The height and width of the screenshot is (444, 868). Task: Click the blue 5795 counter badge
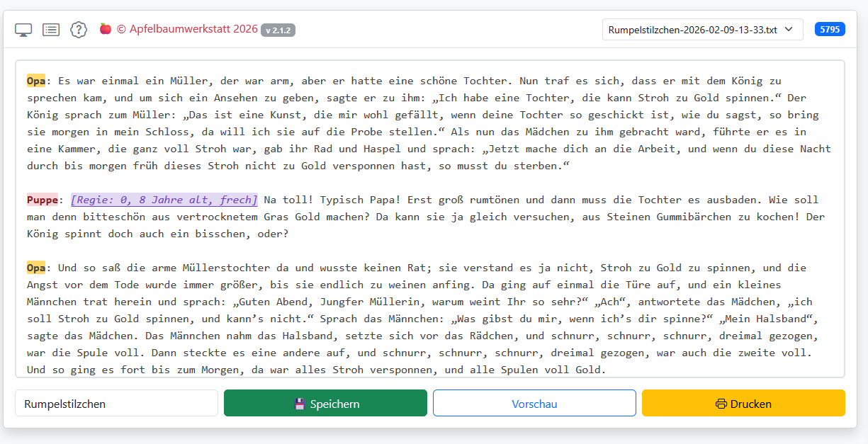click(830, 29)
